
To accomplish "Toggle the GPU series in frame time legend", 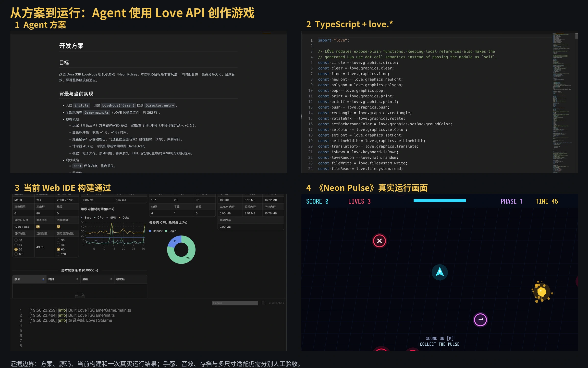I will point(111,218).
